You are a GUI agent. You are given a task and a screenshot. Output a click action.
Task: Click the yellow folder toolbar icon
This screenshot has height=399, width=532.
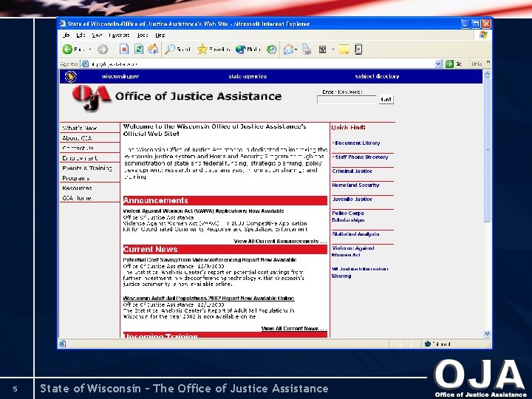point(344,50)
